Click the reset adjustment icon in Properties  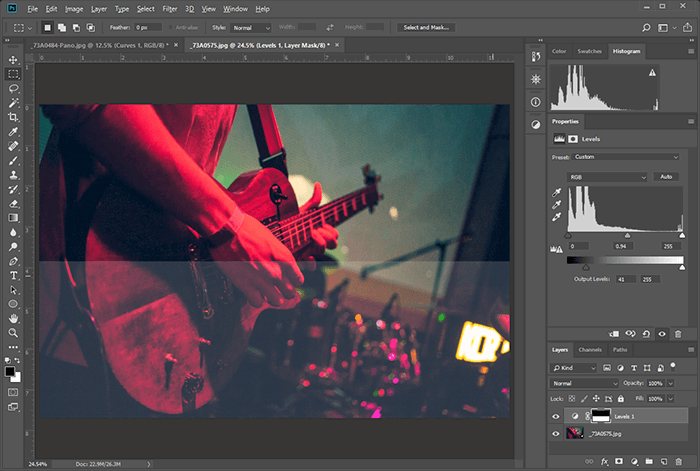646,333
